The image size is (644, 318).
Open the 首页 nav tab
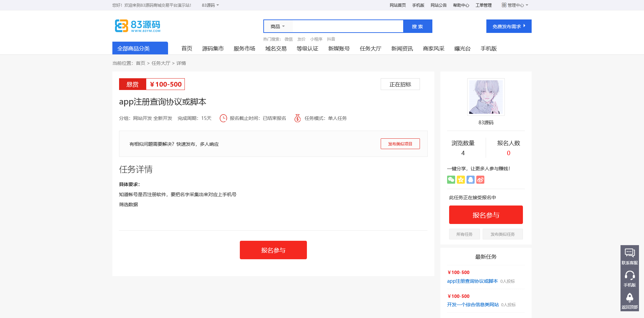[187, 48]
